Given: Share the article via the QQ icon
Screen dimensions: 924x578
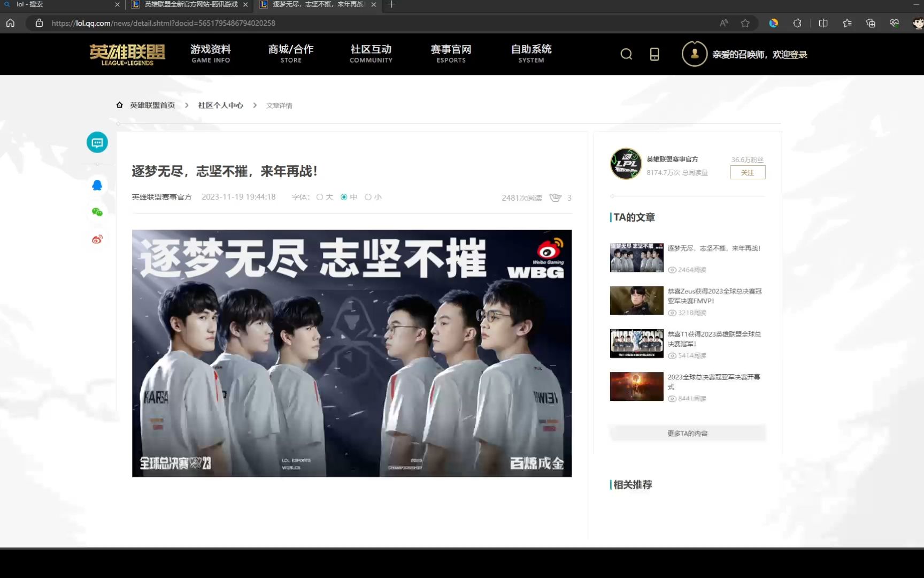Looking at the screenshot, I should [x=97, y=184].
